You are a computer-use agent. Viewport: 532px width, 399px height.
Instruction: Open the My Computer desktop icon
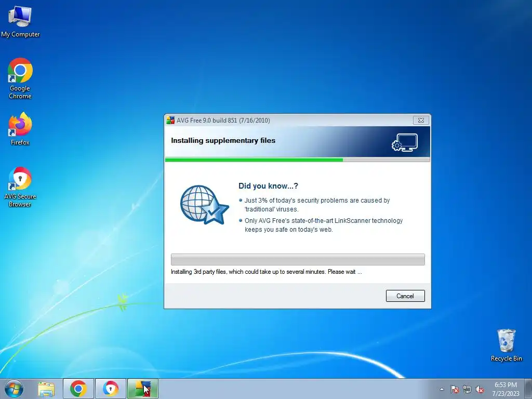click(x=20, y=21)
